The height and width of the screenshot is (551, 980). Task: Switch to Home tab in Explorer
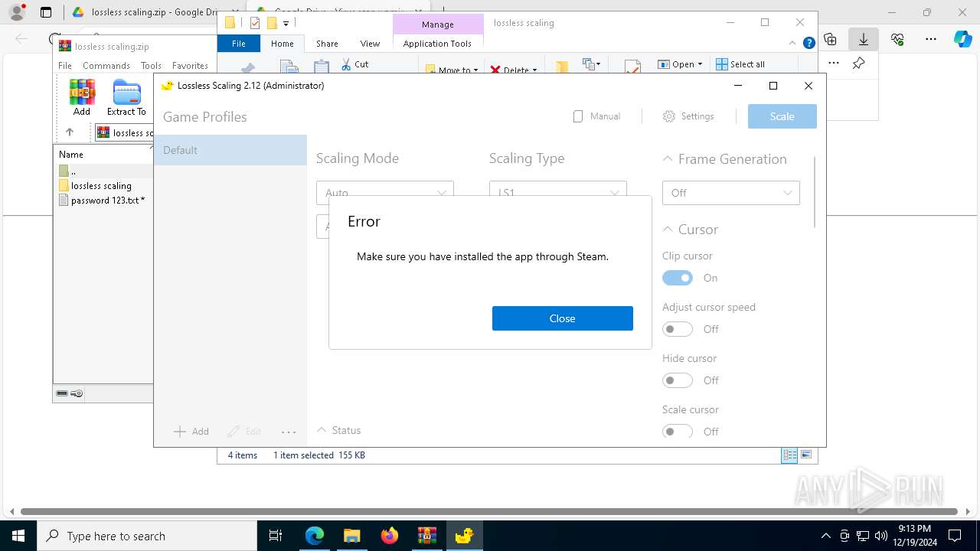tap(283, 44)
